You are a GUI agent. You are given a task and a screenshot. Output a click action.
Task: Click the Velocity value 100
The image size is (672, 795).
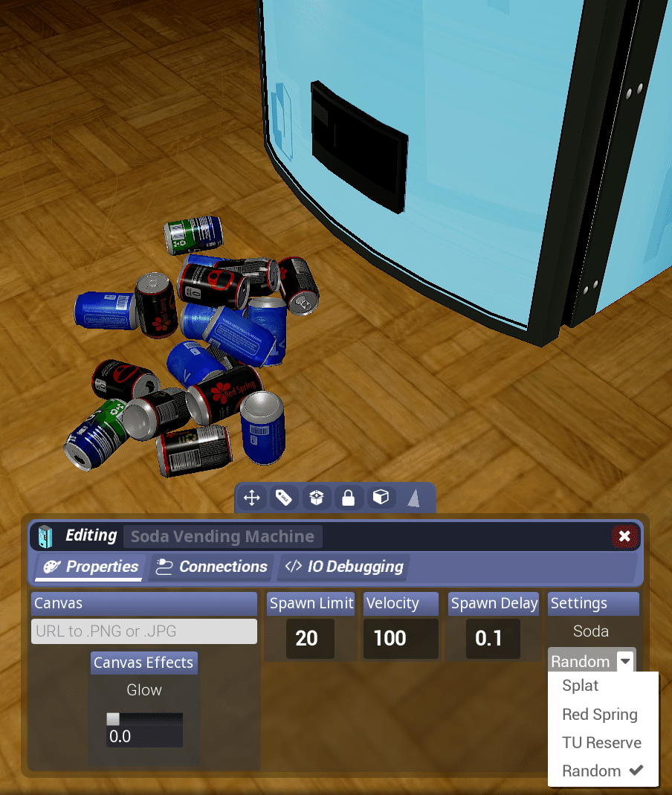(x=401, y=638)
